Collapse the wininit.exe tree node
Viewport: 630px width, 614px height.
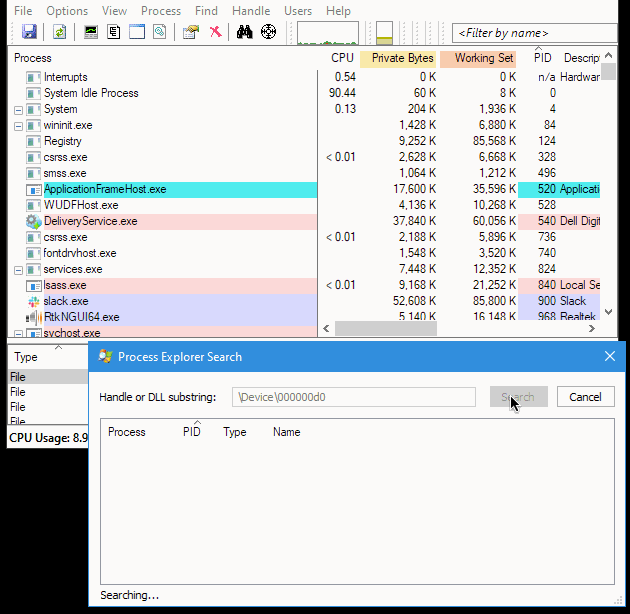tap(19, 126)
